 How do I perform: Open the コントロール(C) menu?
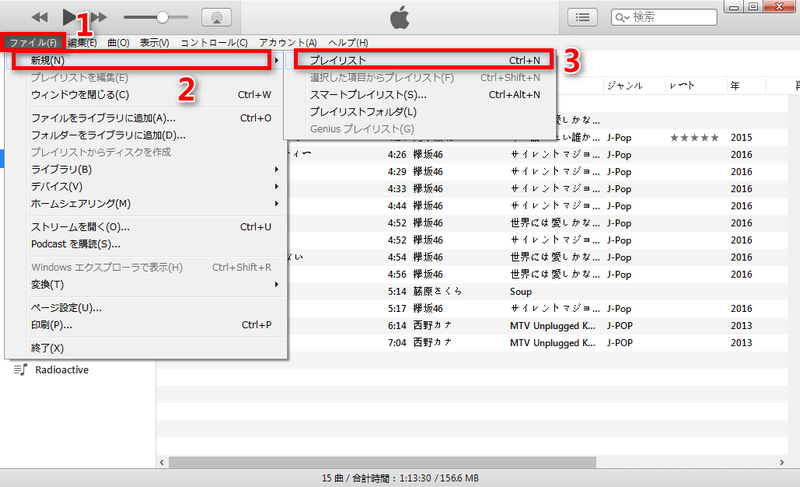click(214, 43)
